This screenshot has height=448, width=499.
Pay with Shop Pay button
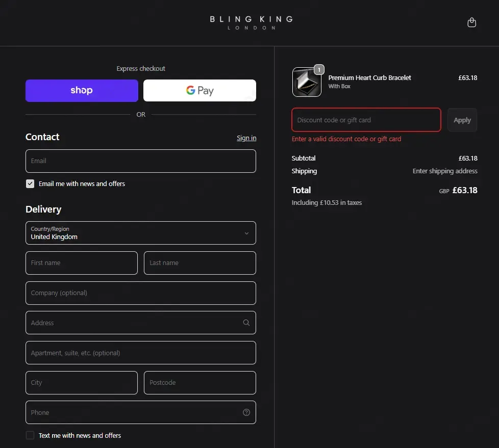coord(82,91)
